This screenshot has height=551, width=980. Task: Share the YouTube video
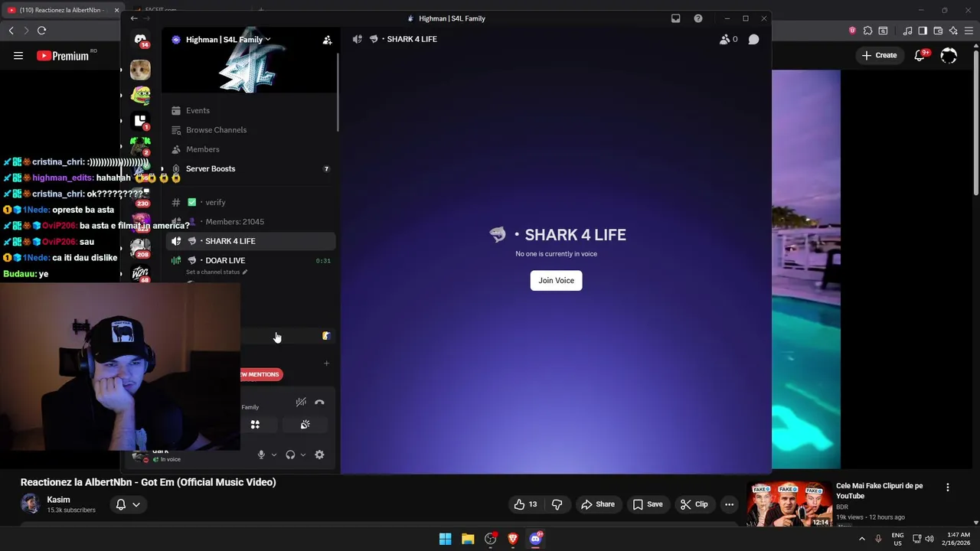click(597, 504)
